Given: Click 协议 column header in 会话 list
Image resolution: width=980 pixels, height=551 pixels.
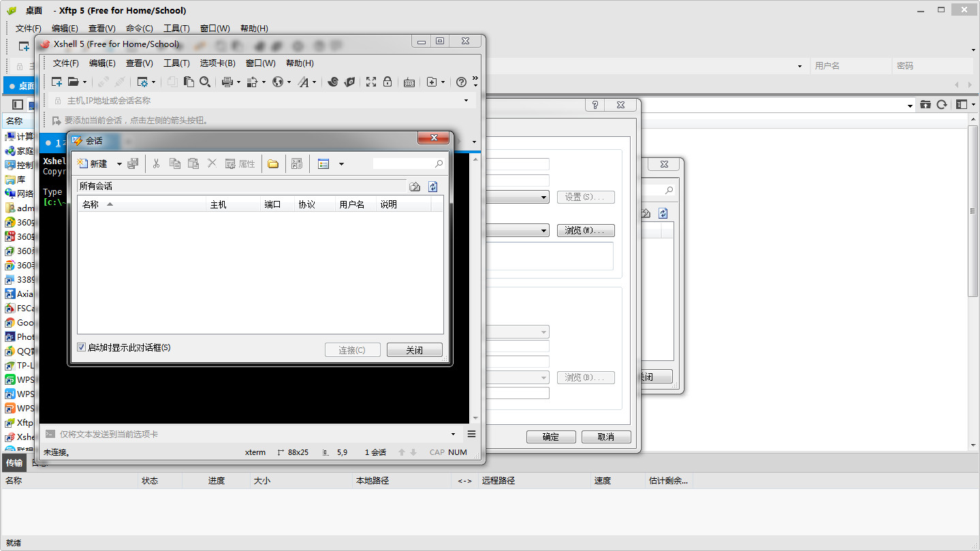Looking at the screenshot, I should [x=315, y=204].
